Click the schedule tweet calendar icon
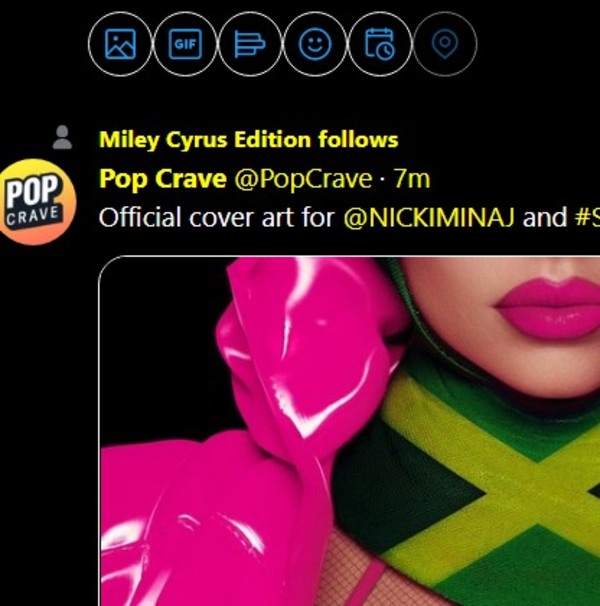This screenshot has height=606, width=600. coord(380,45)
